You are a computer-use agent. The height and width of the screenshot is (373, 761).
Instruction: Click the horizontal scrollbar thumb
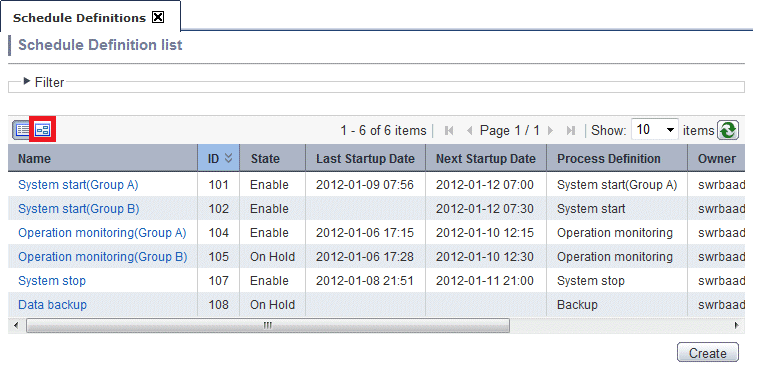click(267, 325)
